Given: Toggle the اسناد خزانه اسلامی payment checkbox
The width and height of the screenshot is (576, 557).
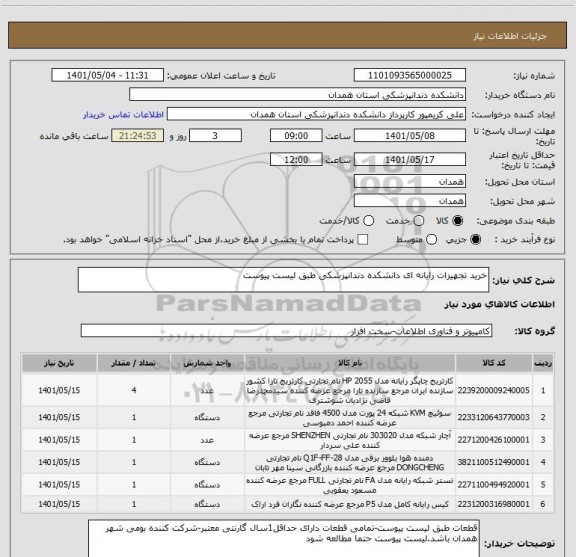Looking at the screenshot, I should pyautogui.click(x=363, y=240).
